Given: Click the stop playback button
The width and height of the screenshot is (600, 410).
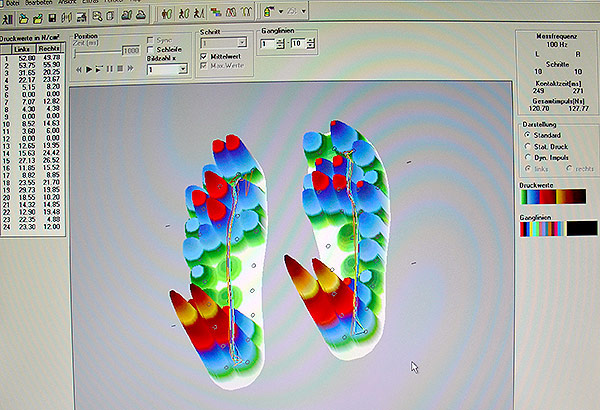Looking at the screenshot, I should coord(121,69).
